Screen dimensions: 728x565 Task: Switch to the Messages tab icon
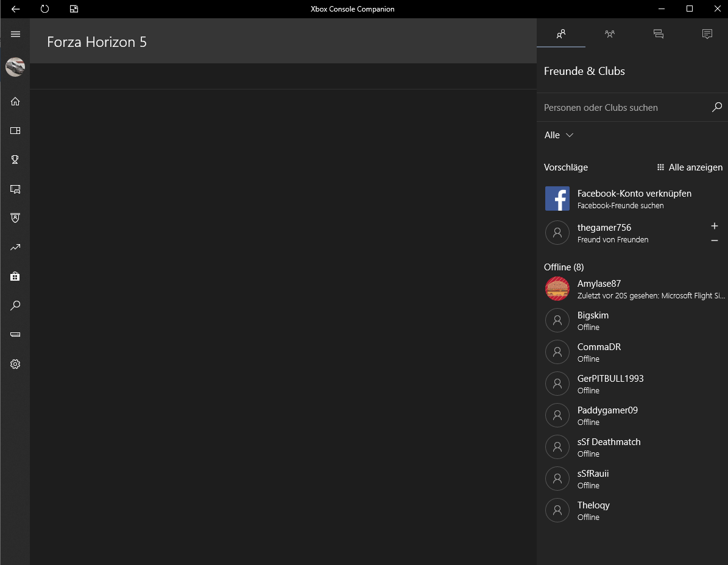659,34
